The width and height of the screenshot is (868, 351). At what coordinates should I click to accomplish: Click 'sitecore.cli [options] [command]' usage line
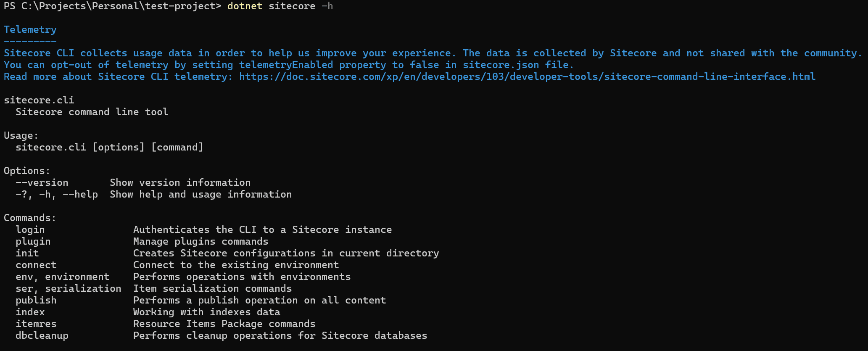[x=110, y=147]
